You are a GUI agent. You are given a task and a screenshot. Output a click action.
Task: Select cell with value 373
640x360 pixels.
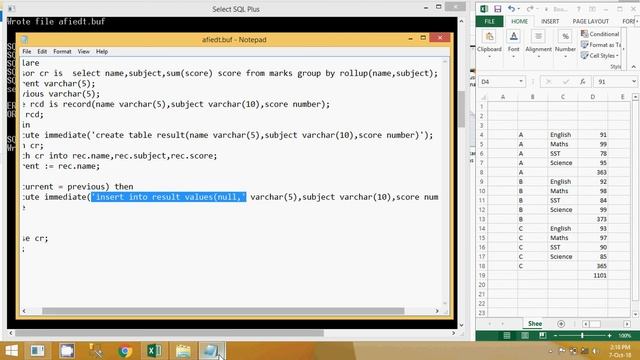point(593,219)
